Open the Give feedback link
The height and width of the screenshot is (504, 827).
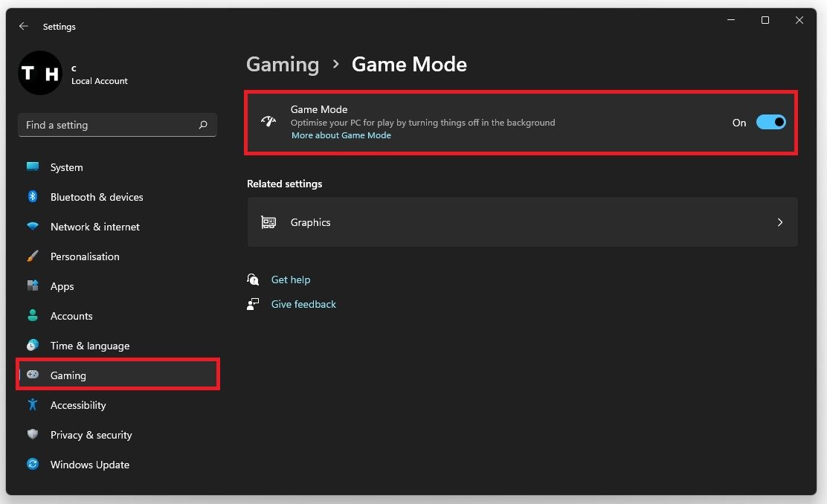(303, 304)
